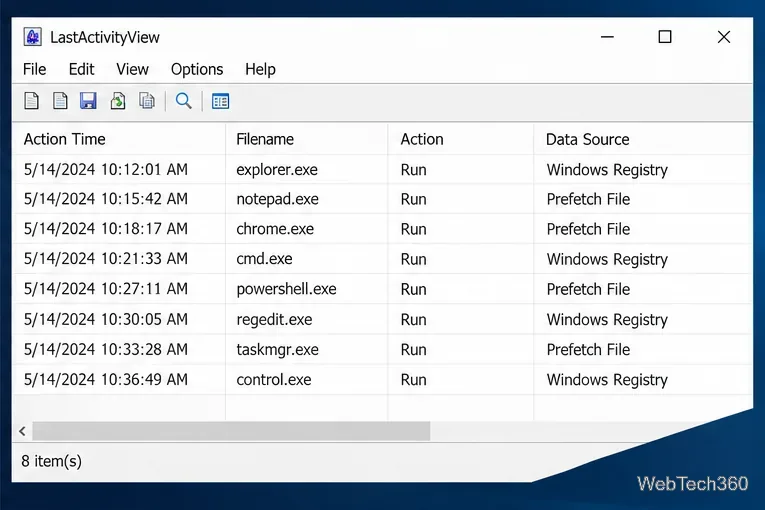Sort by Action column header
The width and height of the screenshot is (765, 510).
(x=461, y=139)
